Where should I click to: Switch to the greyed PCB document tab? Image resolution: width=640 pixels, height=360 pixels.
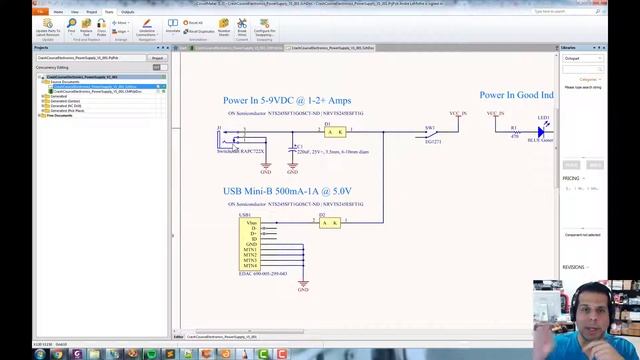click(236, 48)
